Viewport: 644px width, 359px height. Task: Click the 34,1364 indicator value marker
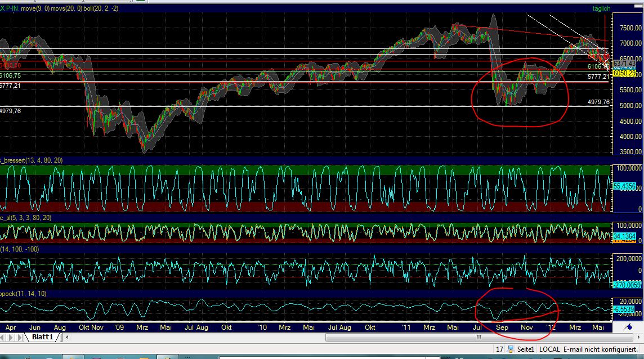624,236
